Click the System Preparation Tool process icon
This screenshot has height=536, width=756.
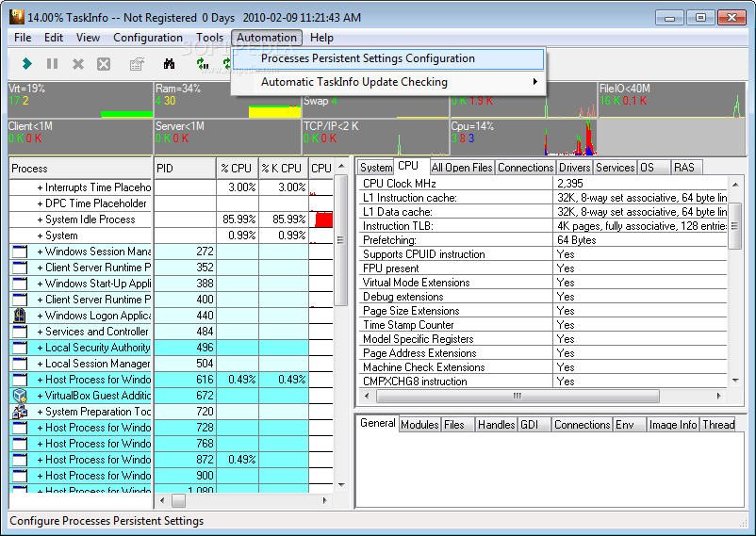(20, 412)
